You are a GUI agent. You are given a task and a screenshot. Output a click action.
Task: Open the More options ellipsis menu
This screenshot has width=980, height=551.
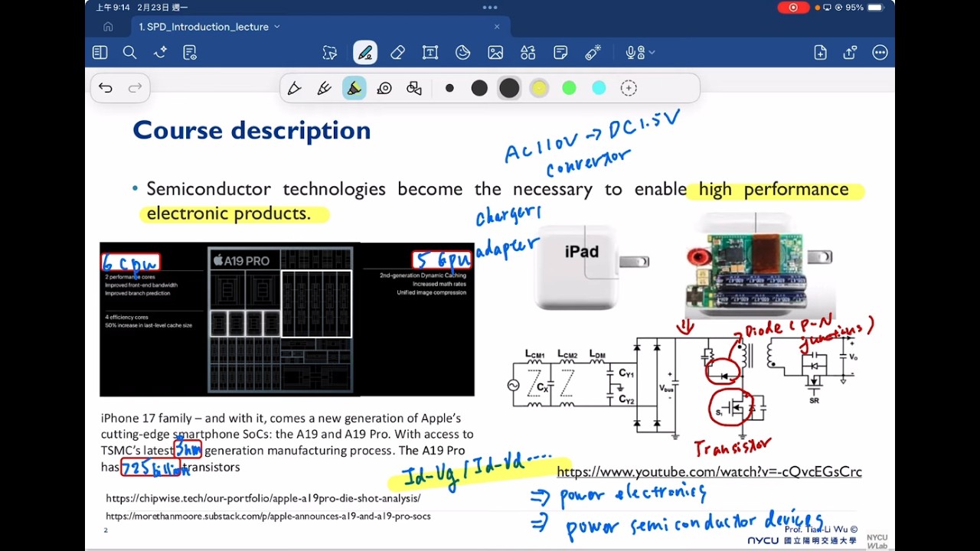point(880,53)
